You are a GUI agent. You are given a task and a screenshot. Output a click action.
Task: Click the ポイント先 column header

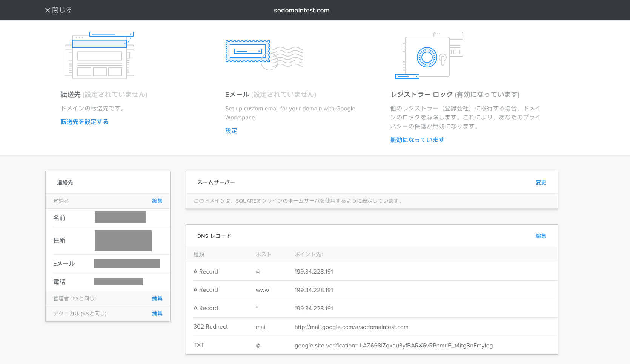tap(309, 254)
